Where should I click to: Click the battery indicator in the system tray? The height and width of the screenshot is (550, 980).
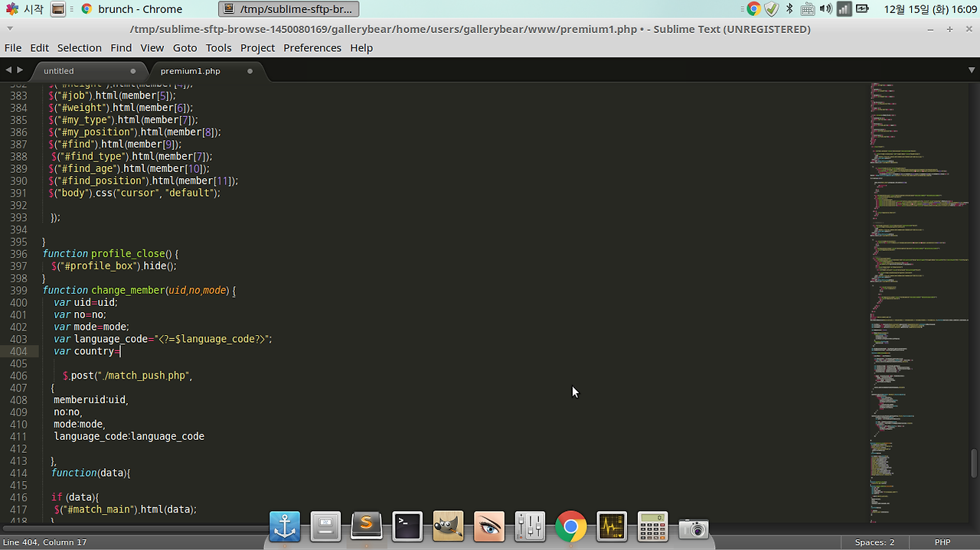pyautogui.click(x=862, y=9)
